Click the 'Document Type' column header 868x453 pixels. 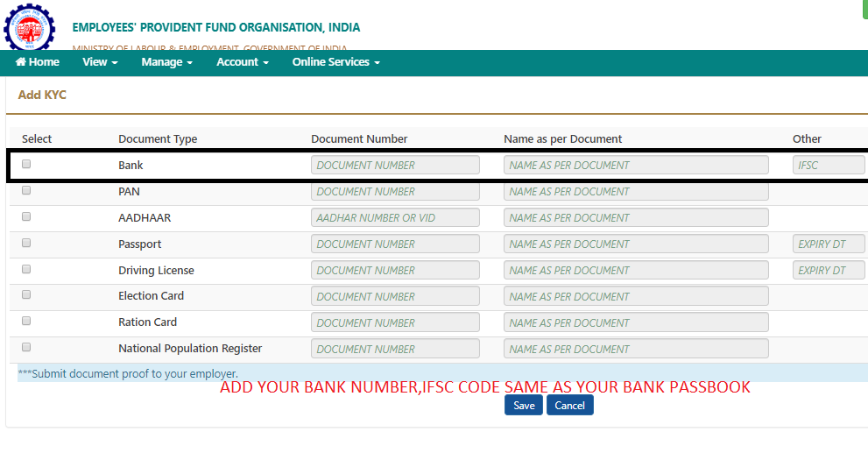coord(158,139)
